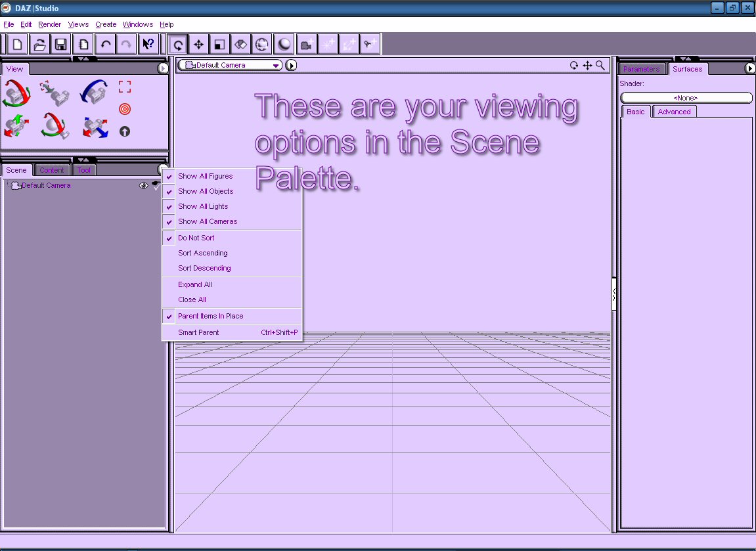Open the Default Camera view dropdown

pyautogui.click(x=230, y=65)
